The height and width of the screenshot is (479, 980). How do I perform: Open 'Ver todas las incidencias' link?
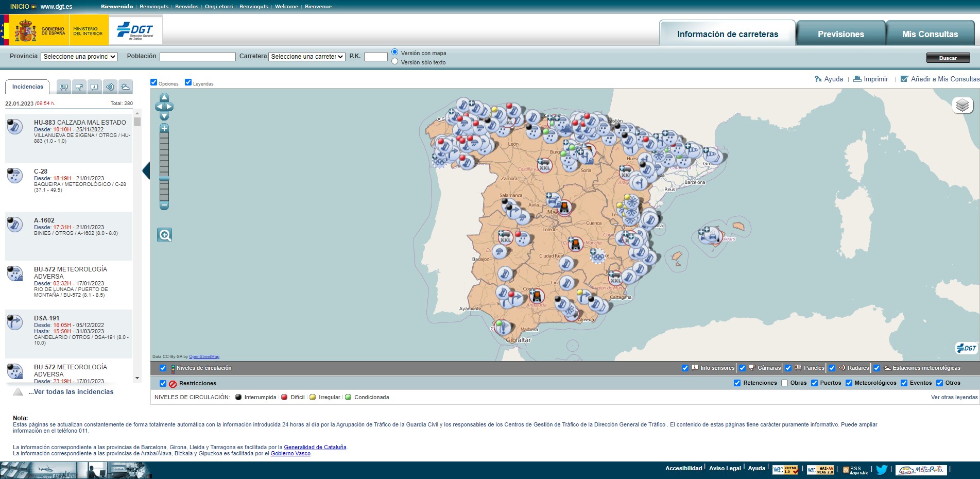pyautogui.click(x=71, y=392)
